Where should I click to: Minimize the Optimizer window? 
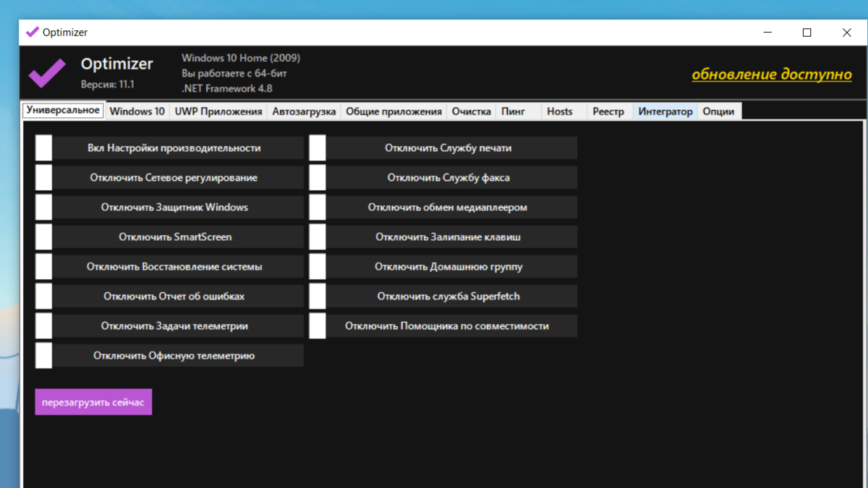[x=767, y=33]
